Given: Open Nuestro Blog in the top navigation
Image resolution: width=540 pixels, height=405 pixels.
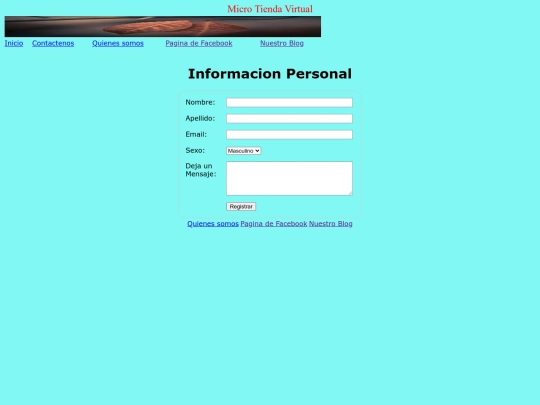Looking at the screenshot, I should pos(282,43).
